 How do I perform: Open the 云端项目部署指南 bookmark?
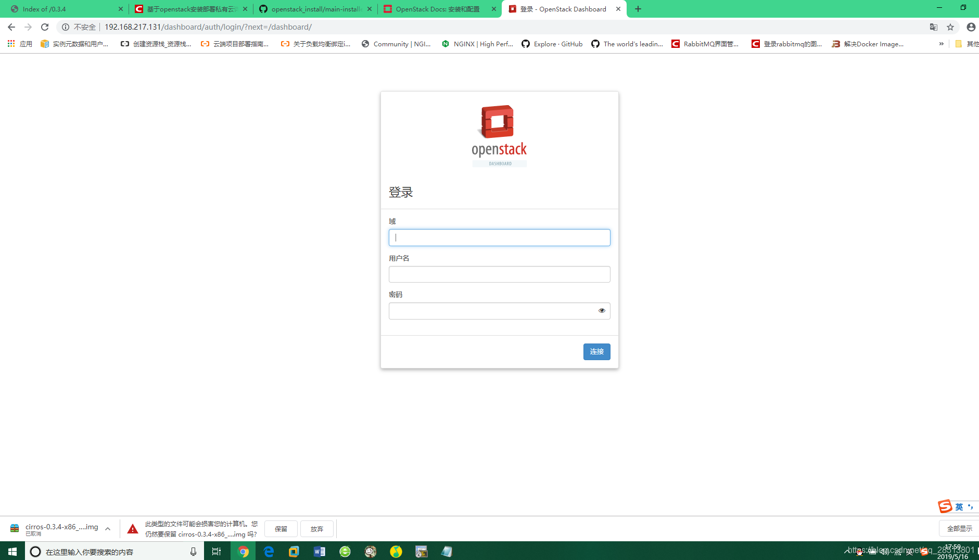click(235, 44)
